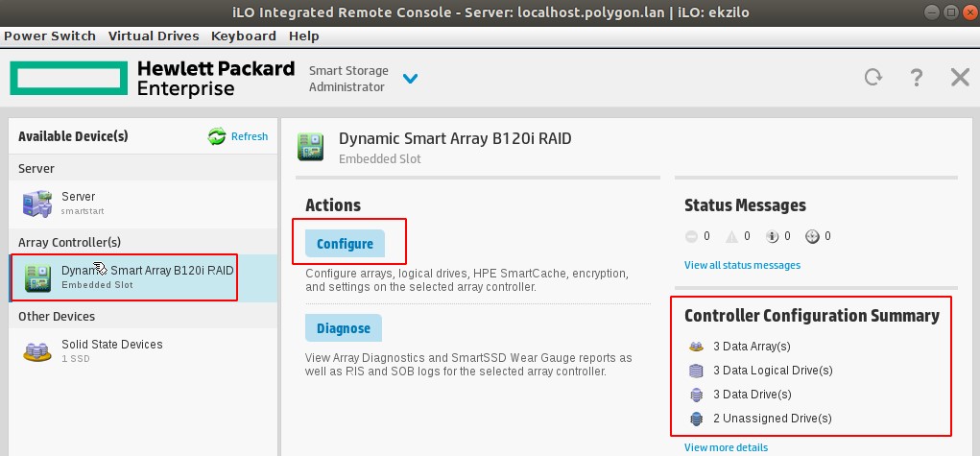Viewport: 980px width, 456px height.
Task: Open the Keyboard menu
Action: coord(244,36)
